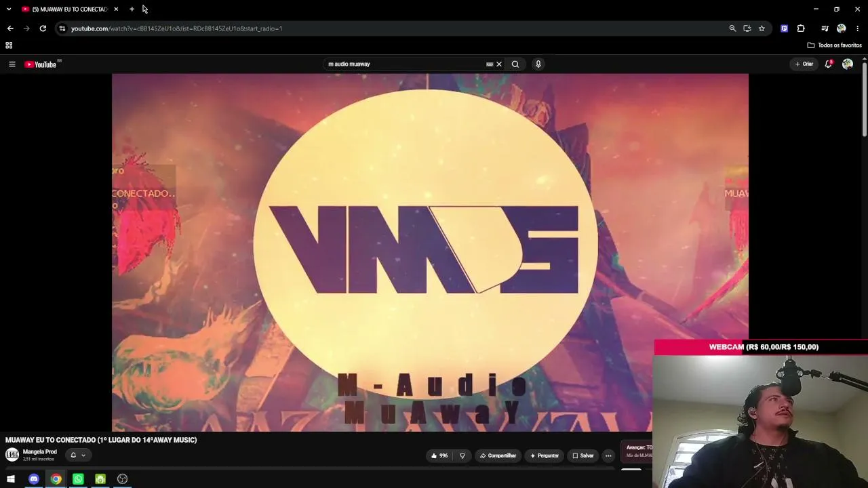Image resolution: width=868 pixels, height=488 pixels.
Task: Open the apps grid in bookmarks bar
Action: click(9, 45)
